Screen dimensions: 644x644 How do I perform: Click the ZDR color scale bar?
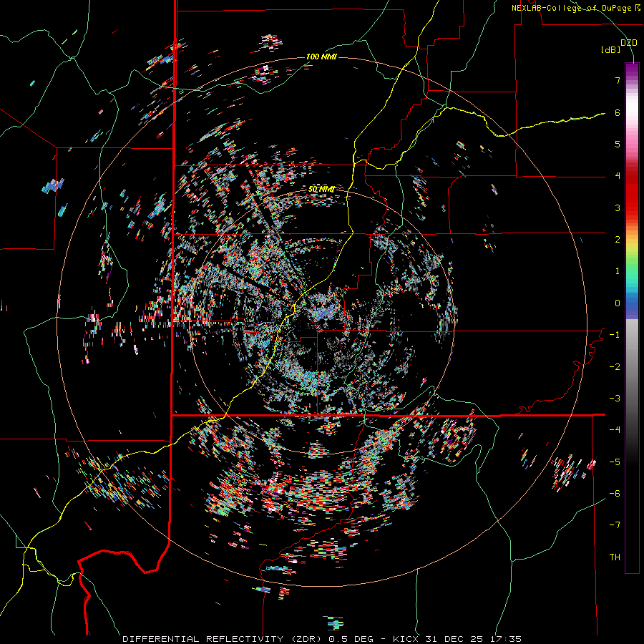tap(632, 318)
